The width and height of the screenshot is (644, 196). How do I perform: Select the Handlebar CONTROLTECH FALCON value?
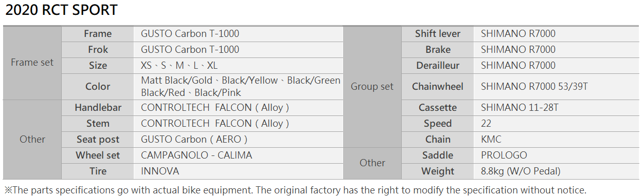pos(215,108)
